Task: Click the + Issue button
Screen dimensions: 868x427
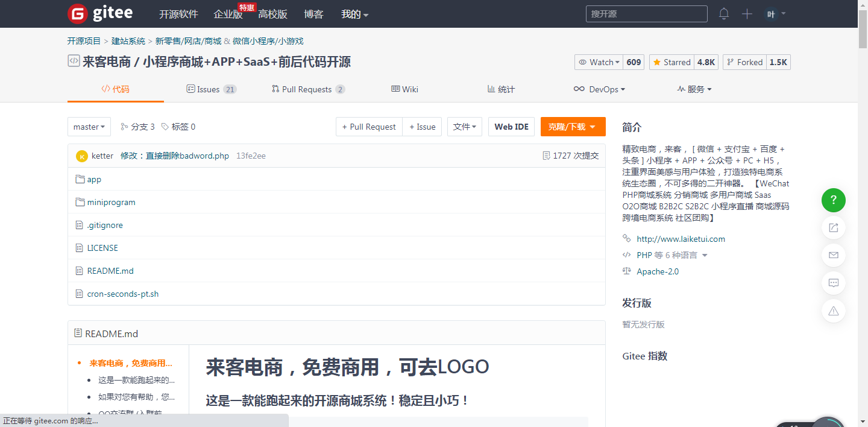Action: [x=423, y=127]
